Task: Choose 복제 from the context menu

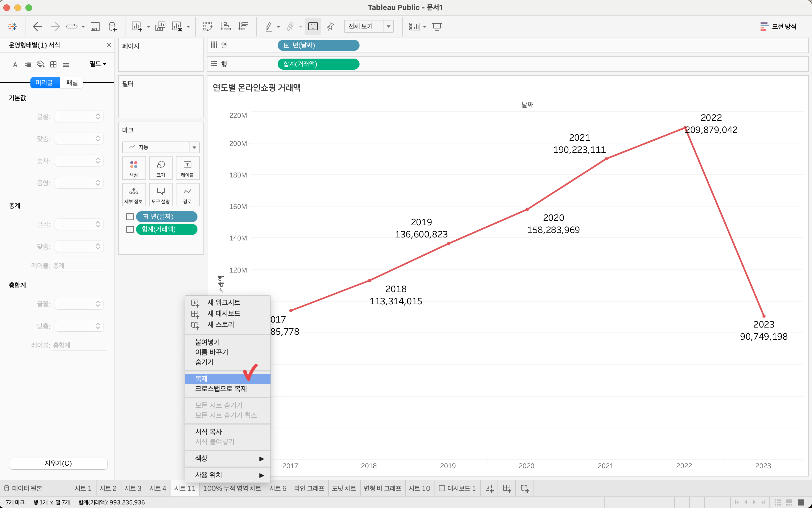Action: pyautogui.click(x=202, y=379)
